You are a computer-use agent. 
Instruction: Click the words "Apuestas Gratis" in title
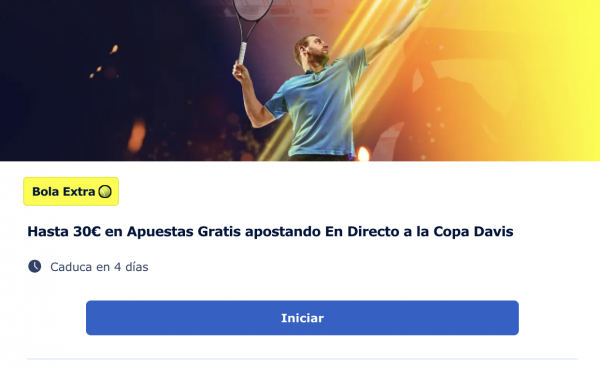click(x=184, y=232)
